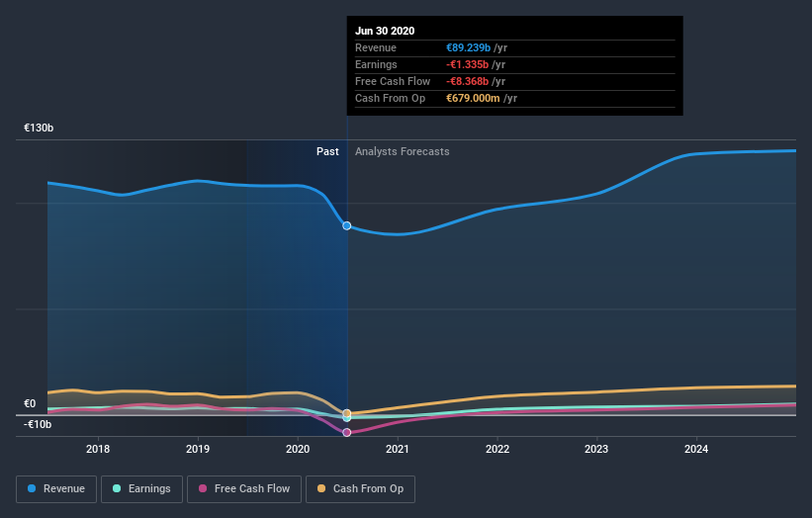Click the 2019 x-axis label

198,449
